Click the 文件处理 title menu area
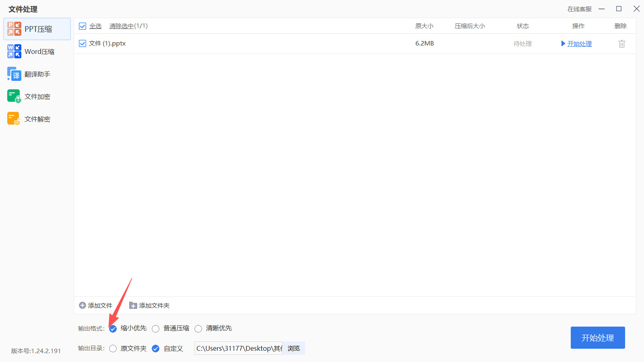Screen dimensions: 644x362 pyautogui.click(x=22, y=9)
